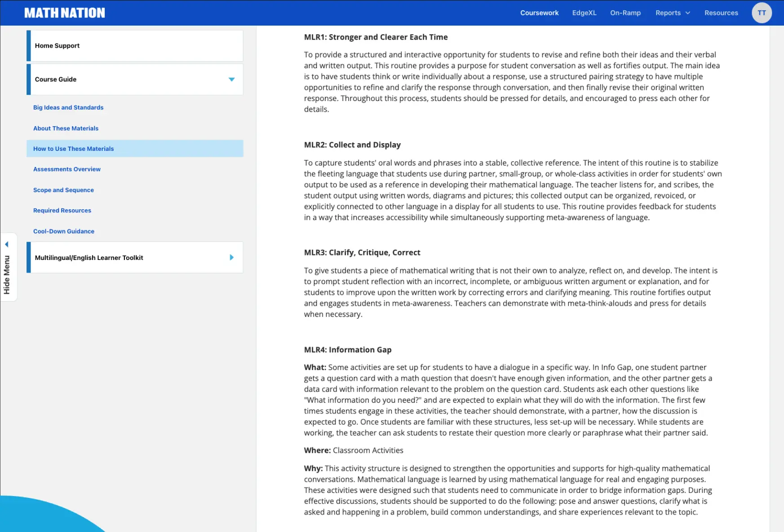View the Required Resources page

pyautogui.click(x=62, y=211)
